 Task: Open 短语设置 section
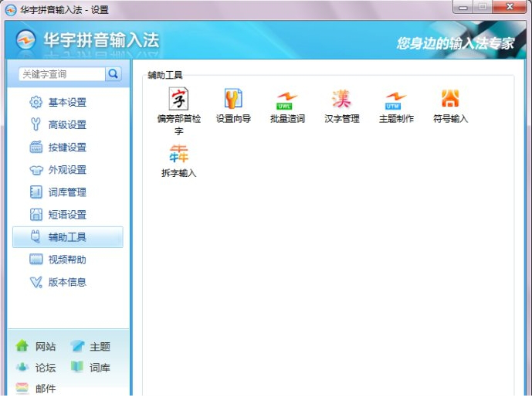pyautogui.click(x=68, y=215)
